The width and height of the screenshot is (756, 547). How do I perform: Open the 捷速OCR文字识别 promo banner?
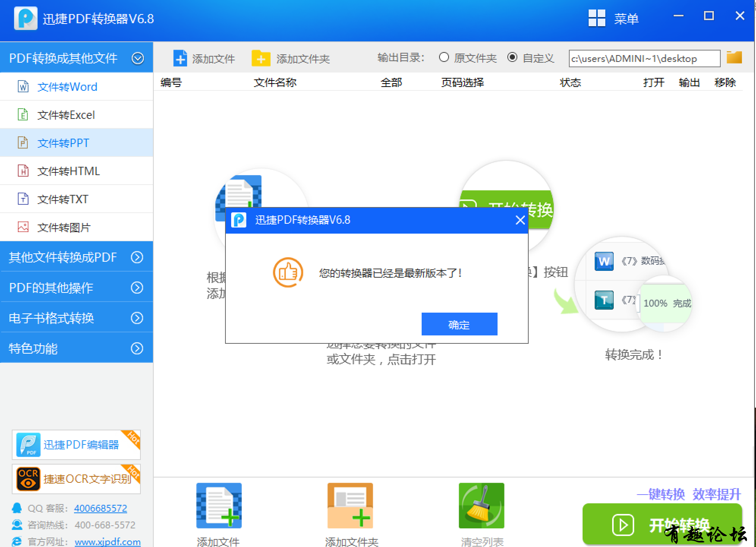[x=76, y=479]
